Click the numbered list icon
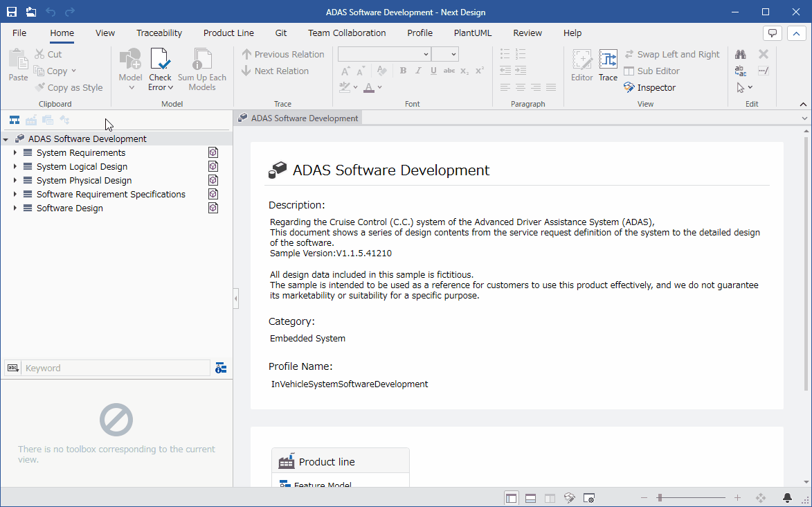The image size is (812, 507). (x=521, y=54)
